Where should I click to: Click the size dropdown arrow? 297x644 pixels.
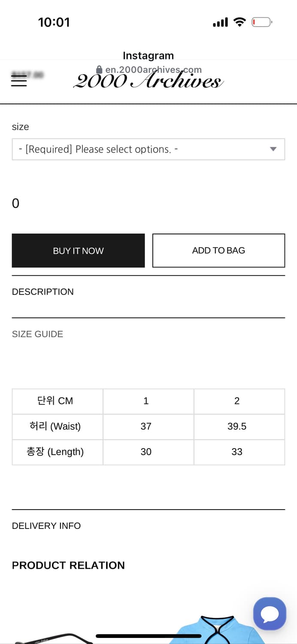pyautogui.click(x=273, y=149)
